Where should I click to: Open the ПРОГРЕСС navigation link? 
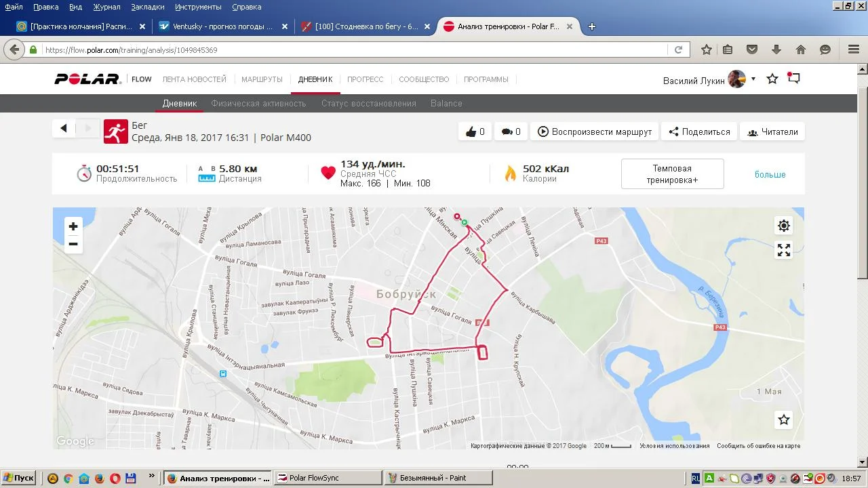(x=365, y=79)
